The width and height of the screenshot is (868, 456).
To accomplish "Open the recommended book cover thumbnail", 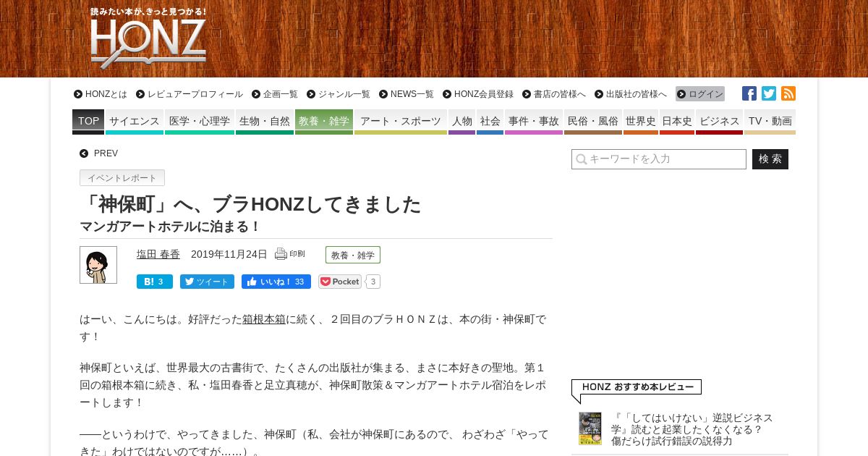I will [x=590, y=428].
